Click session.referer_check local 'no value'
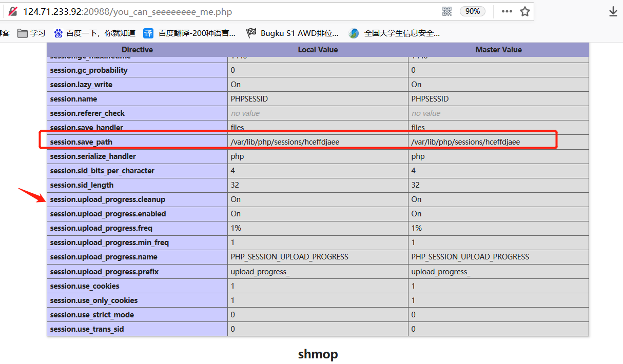The width and height of the screenshot is (623, 364). tap(245, 113)
